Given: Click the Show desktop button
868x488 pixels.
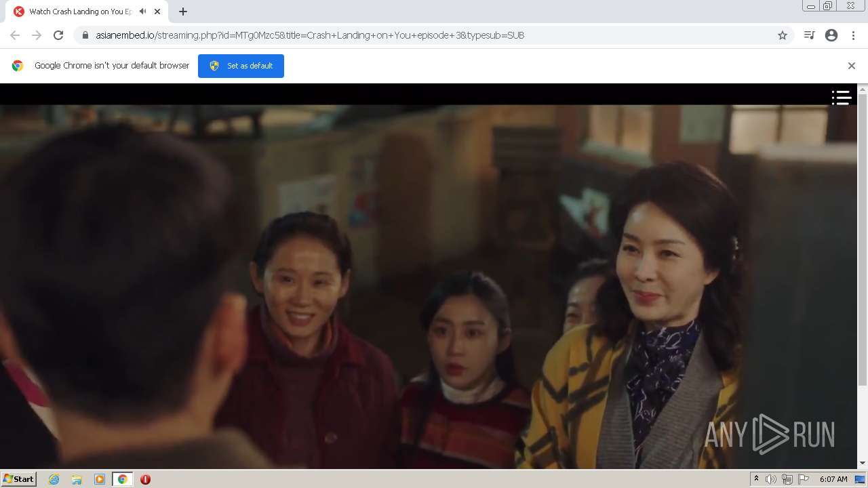Looking at the screenshot, I should point(861,479).
